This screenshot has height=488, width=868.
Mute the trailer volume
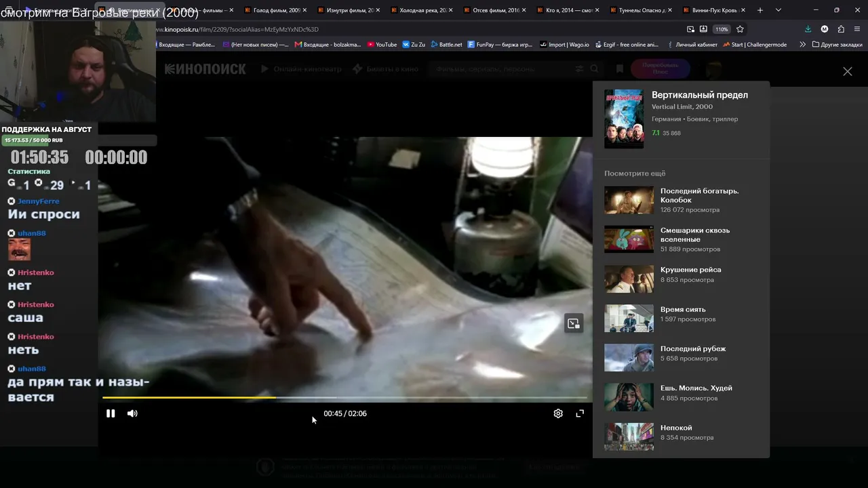click(132, 413)
